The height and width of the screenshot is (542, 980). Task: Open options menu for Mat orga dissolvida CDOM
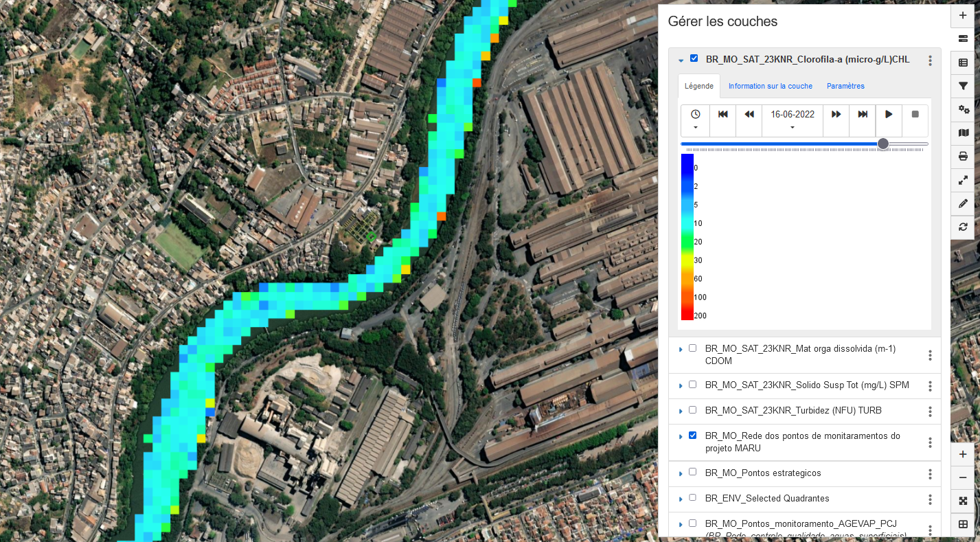(x=930, y=355)
